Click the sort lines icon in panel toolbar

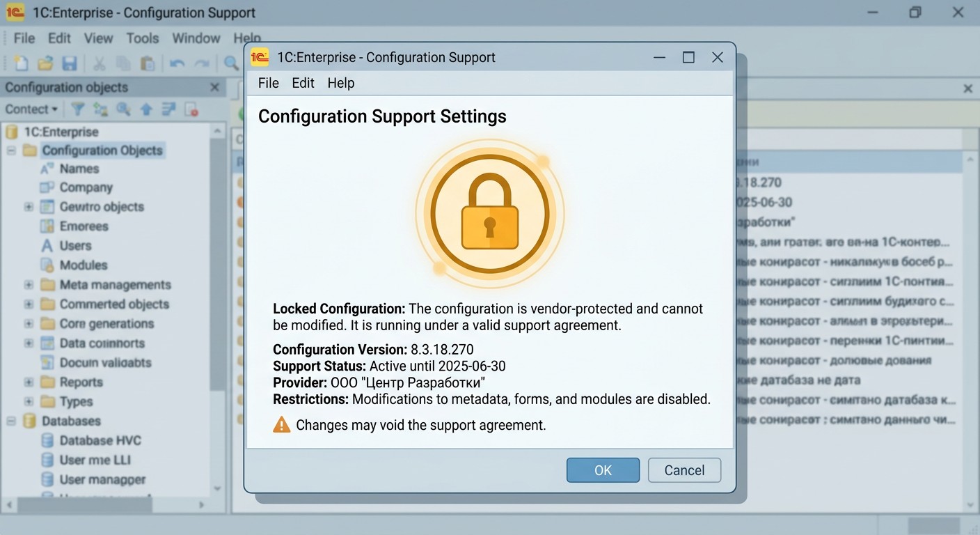[x=168, y=109]
